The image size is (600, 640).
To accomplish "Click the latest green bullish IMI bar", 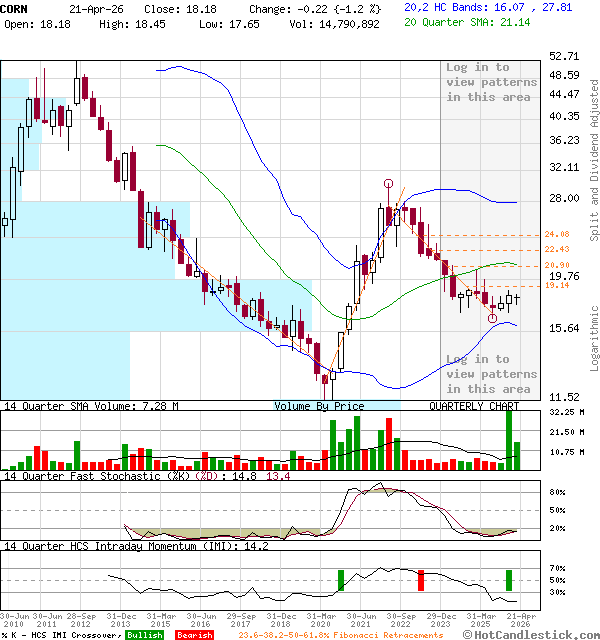I will point(509,580).
